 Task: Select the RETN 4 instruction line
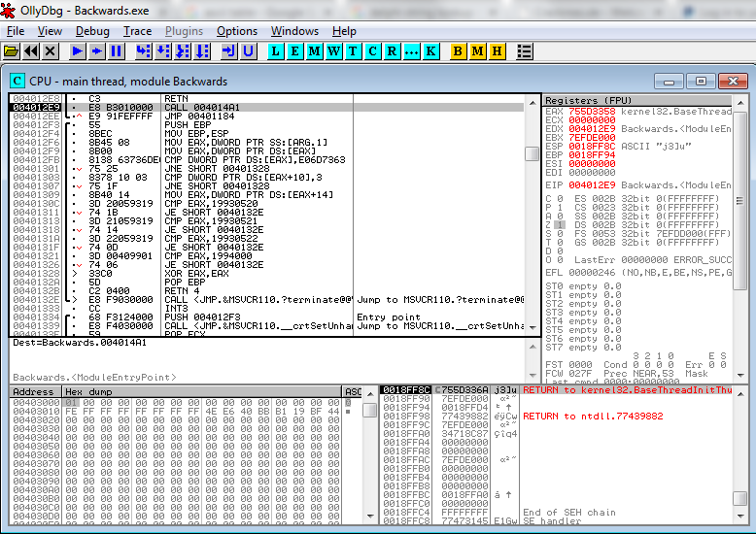click(x=266, y=291)
